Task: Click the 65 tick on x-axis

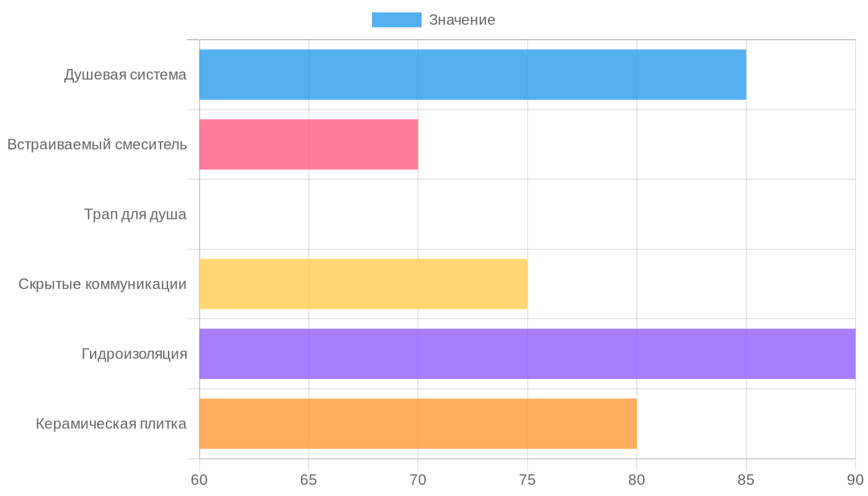Action: [309, 480]
